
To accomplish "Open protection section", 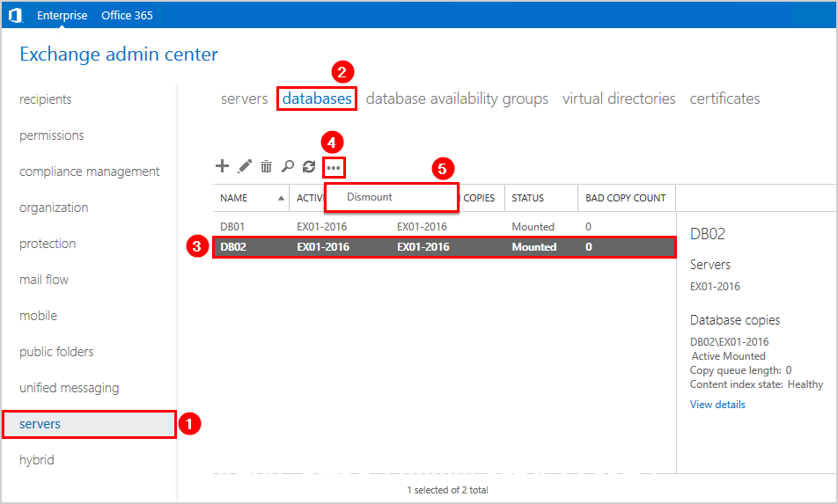I will [48, 244].
